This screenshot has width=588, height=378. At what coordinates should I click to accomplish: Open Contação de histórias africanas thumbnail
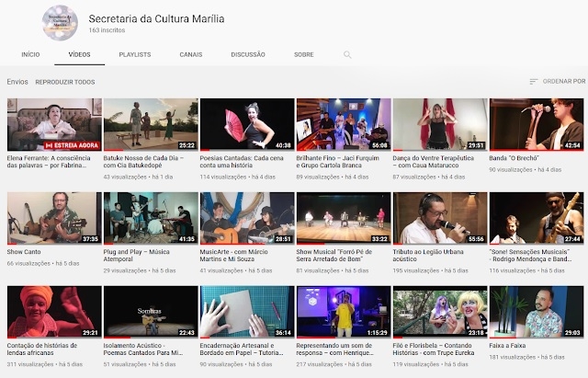click(x=54, y=312)
